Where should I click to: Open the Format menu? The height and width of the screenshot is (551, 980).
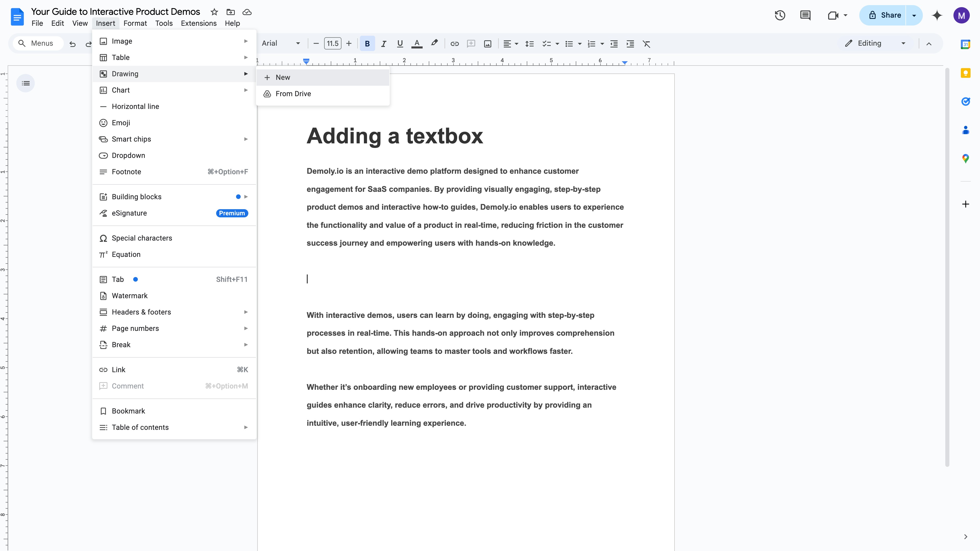coord(135,23)
